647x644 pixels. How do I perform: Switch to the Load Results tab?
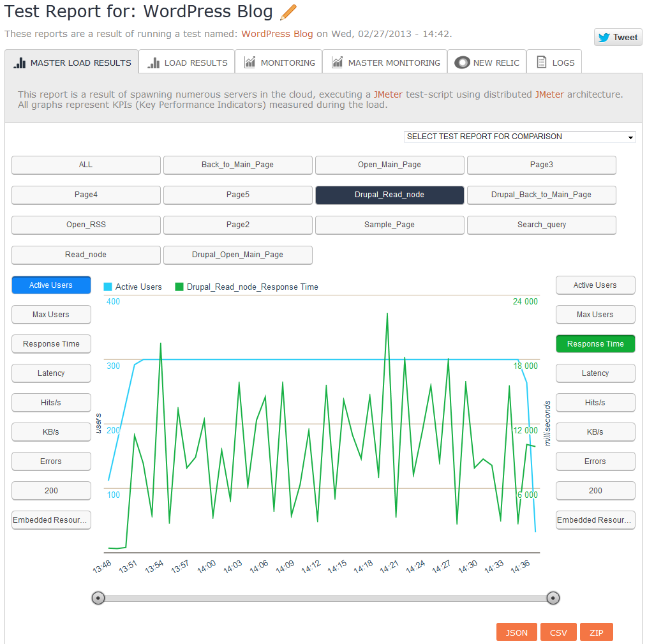pos(187,62)
